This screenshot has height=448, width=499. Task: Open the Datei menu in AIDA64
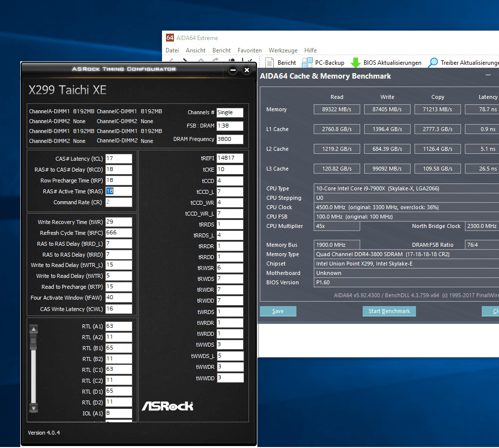click(x=172, y=50)
